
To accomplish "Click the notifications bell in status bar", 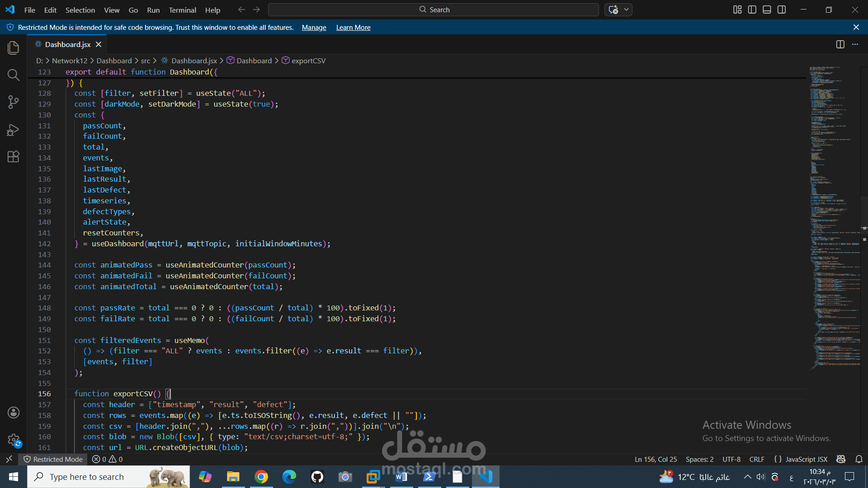I will pyautogui.click(x=859, y=459).
